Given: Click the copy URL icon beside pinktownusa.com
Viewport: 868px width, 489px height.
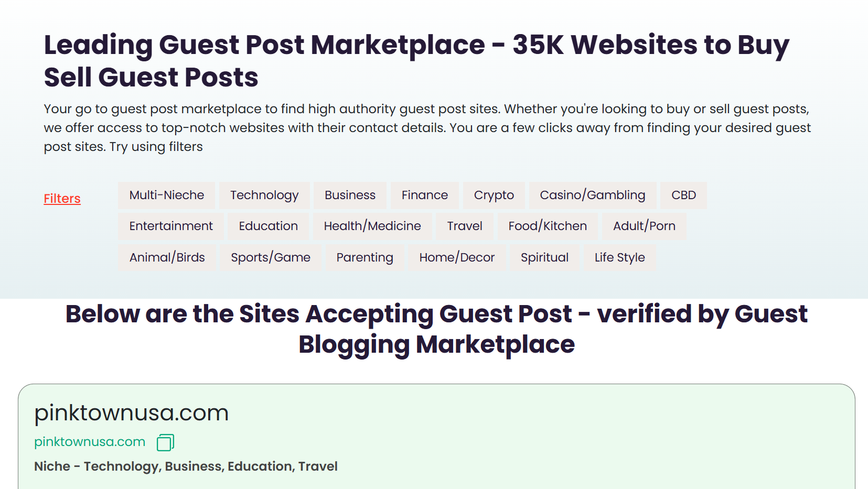Looking at the screenshot, I should click(165, 442).
